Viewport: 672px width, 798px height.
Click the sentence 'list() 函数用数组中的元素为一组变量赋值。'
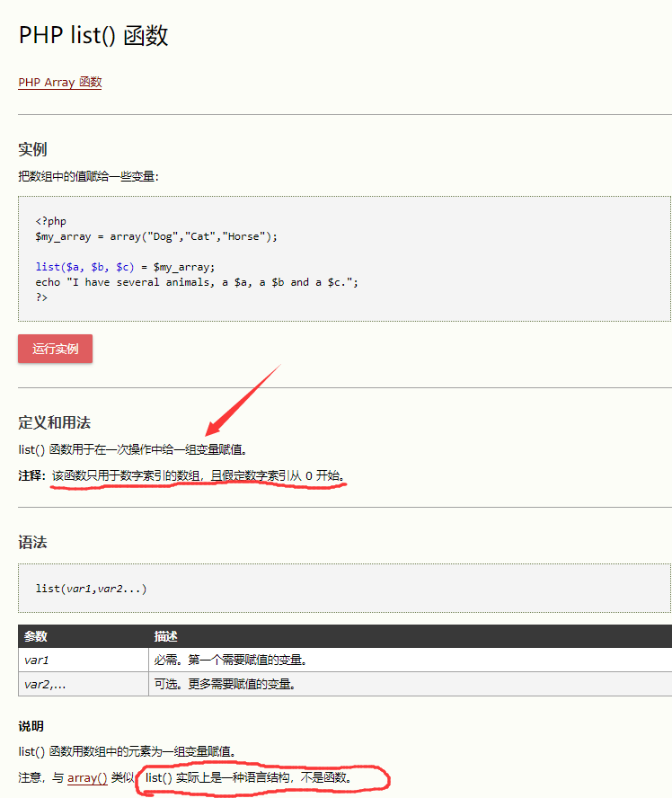pyautogui.click(x=128, y=751)
